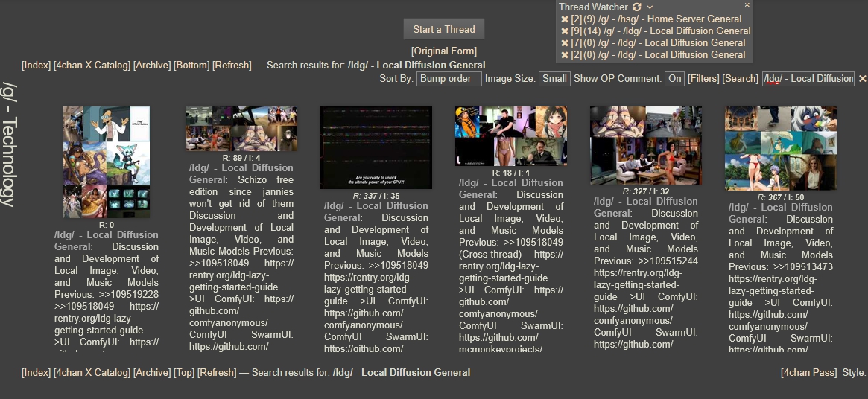Open watched [9](14) Local Diffusion General thread
Screen dimensions: 868x399
(661, 31)
